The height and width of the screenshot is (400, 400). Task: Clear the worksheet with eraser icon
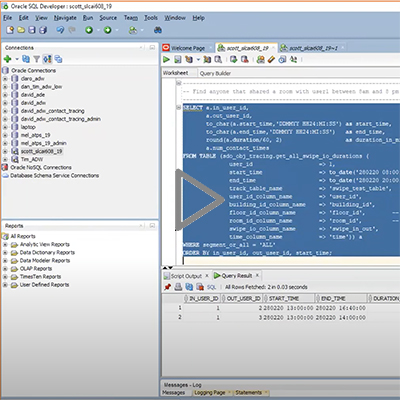(x=271, y=59)
